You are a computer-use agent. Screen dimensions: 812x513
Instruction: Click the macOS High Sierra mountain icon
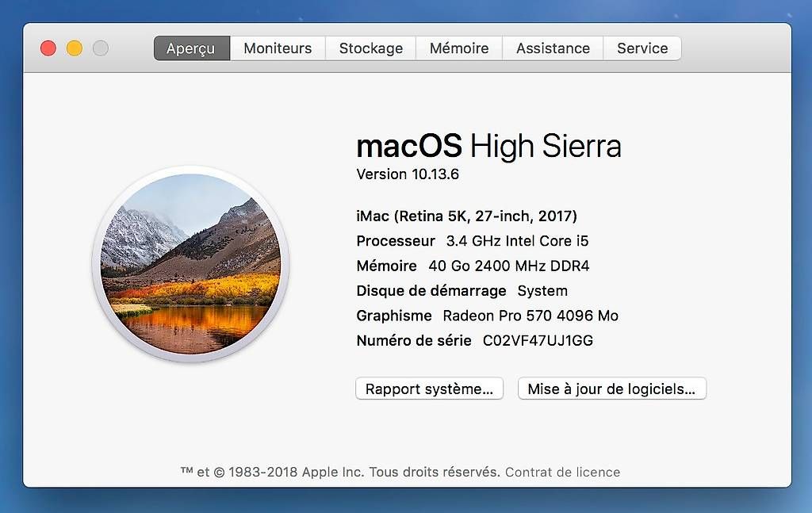[x=190, y=264]
